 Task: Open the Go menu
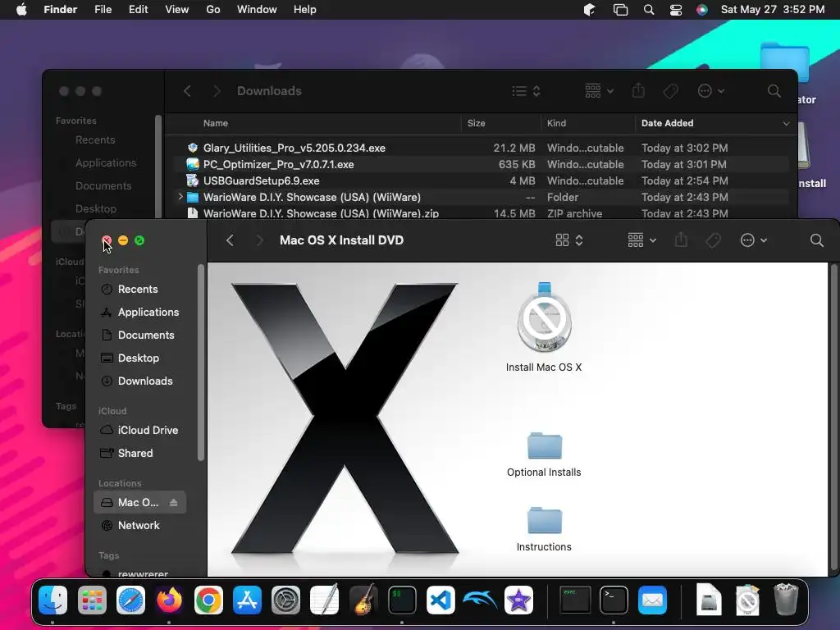(x=213, y=10)
